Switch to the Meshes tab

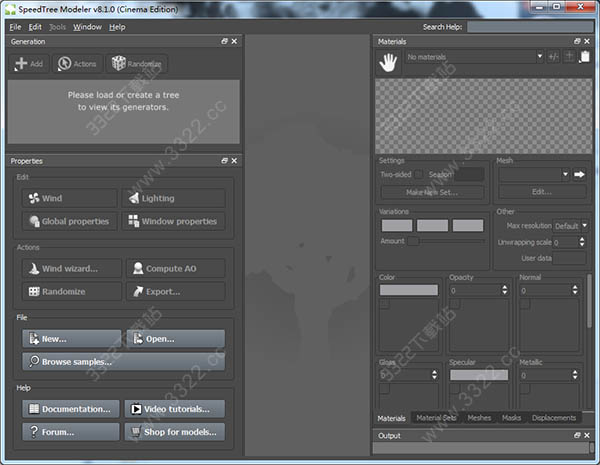pyautogui.click(x=479, y=417)
